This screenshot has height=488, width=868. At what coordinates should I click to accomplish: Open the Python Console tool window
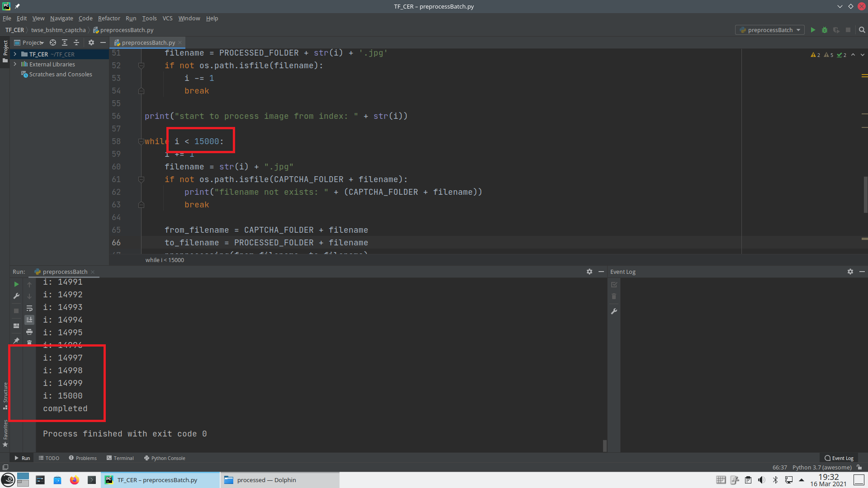(165, 458)
